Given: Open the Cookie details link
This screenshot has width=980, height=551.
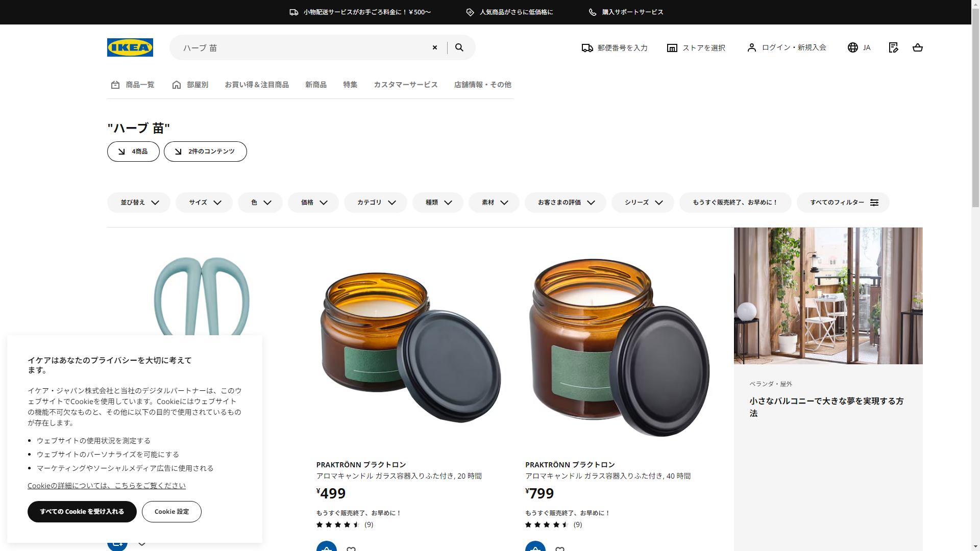Looking at the screenshot, I should point(107,486).
